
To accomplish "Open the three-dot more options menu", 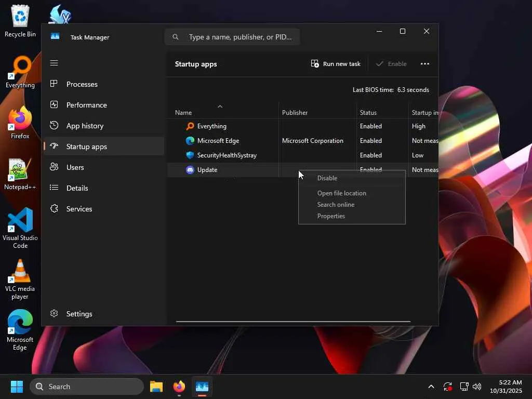I will pyautogui.click(x=425, y=64).
